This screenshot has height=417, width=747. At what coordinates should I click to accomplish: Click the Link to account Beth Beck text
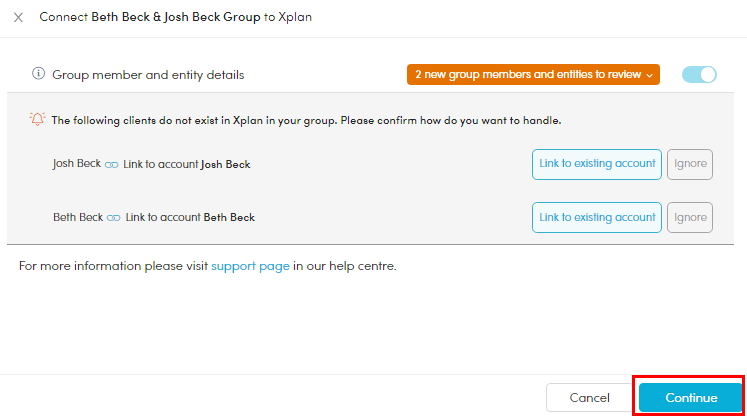click(x=190, y=217)
